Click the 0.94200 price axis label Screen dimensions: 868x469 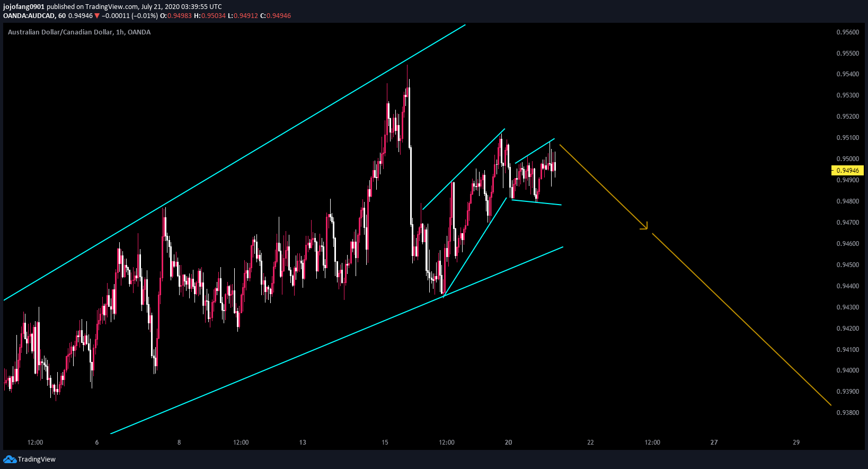click(847, 329)
